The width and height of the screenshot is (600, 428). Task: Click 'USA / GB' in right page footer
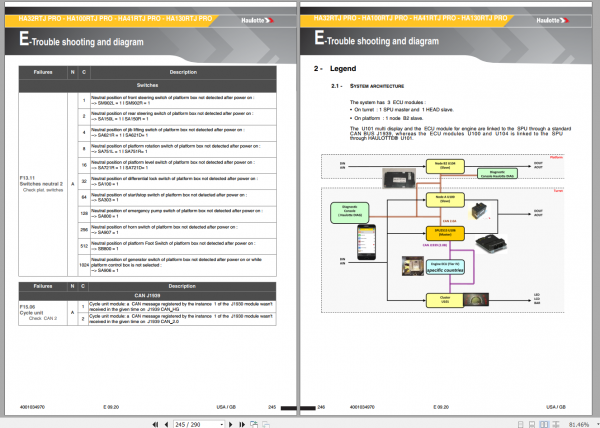(556, 407)
